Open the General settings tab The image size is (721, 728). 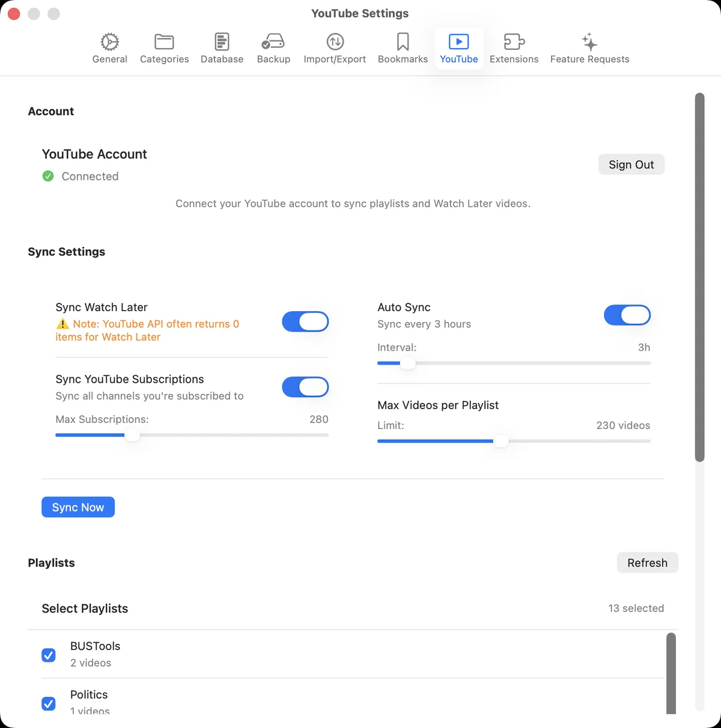click(x=109, y=49)
